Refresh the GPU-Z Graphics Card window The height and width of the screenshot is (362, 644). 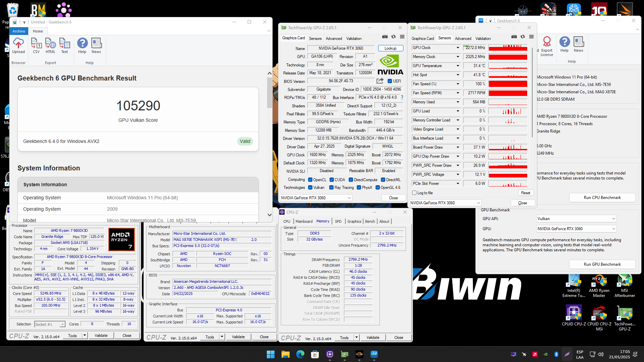(x=394, y=37)
